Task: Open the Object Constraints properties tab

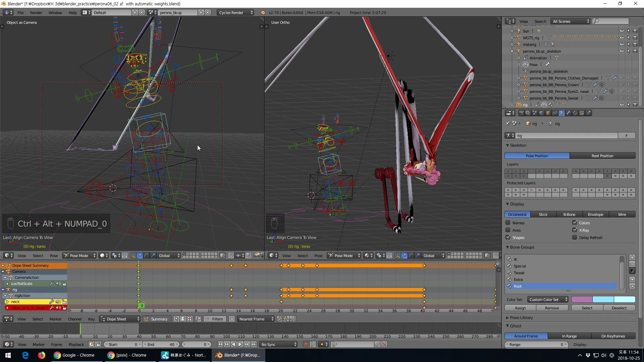Action: click(555, 113)
